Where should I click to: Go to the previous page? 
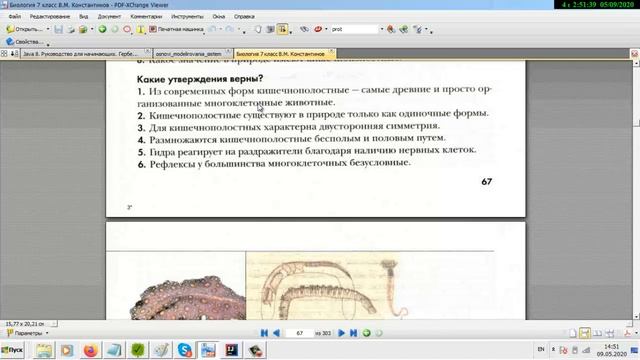click(276, 333)
